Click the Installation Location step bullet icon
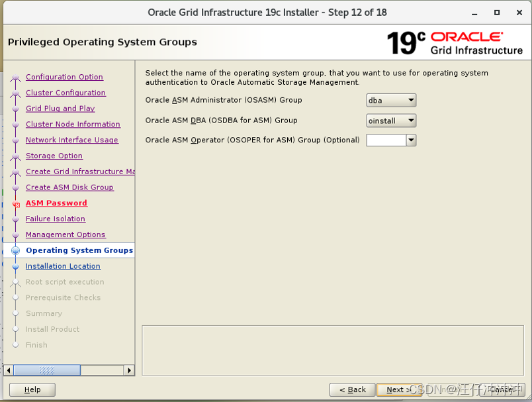Image resolution: width=532 pixels, height=402 pixels. tap(16, 266)
